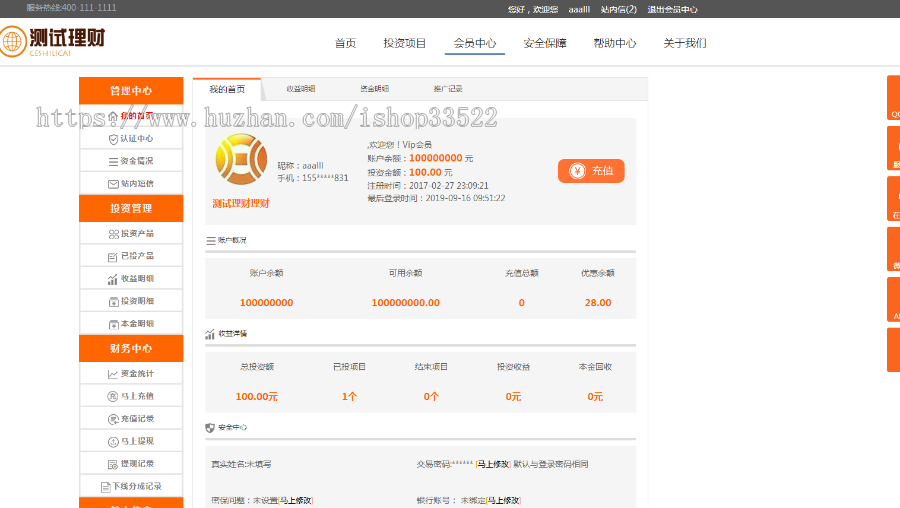Click the yen icon on the 充值 button
Screen dimensions: 900x508
coord(577,170)
